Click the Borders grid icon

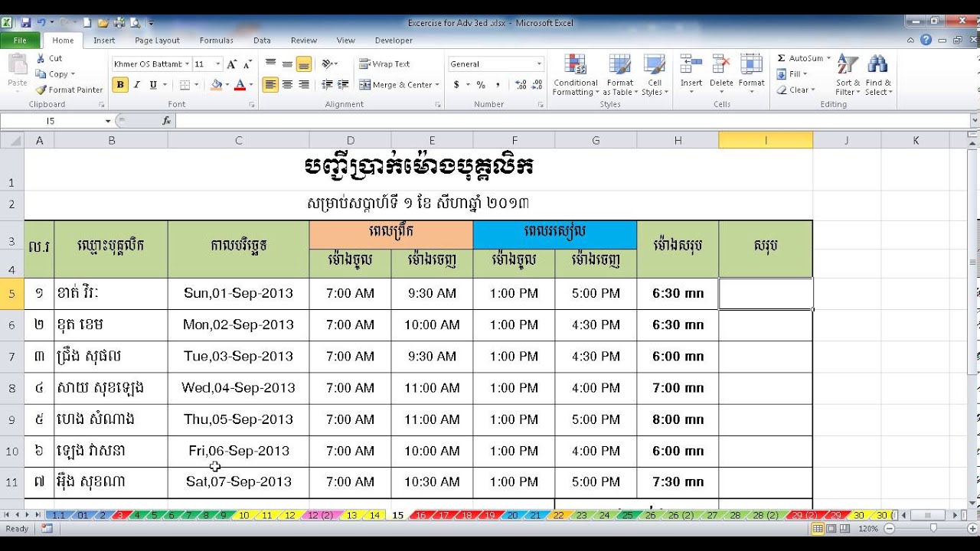(x=185, y=85)
